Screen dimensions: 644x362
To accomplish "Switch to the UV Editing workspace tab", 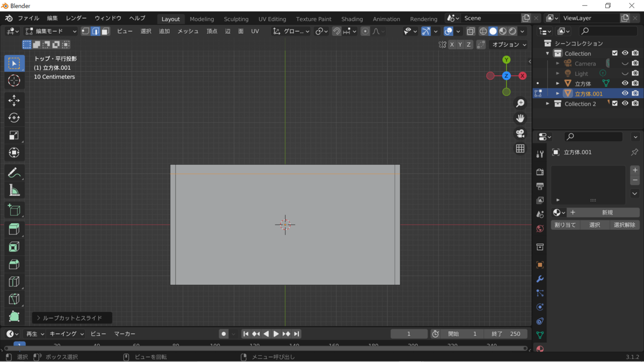I will tap(272, 19).
